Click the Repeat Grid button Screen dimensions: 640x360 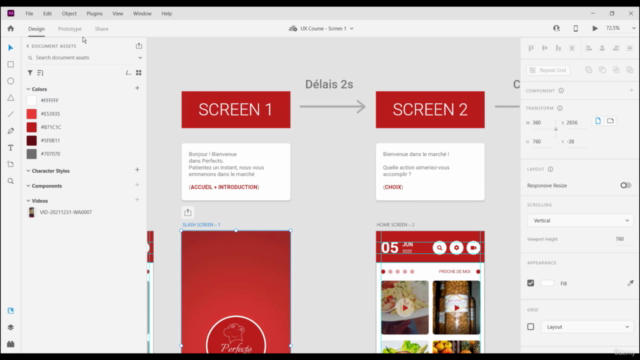coord(549,70)
